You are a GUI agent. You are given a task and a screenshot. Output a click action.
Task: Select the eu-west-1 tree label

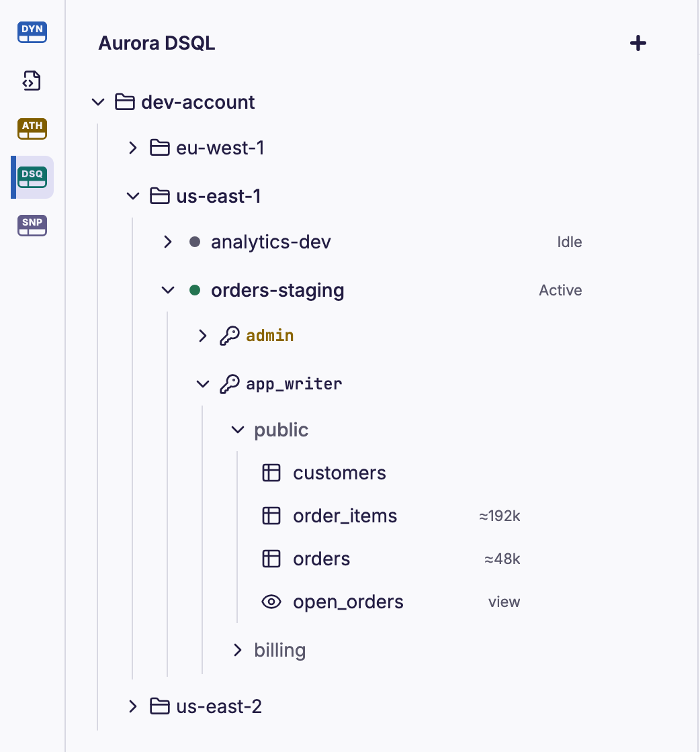(x=220, y=148)
